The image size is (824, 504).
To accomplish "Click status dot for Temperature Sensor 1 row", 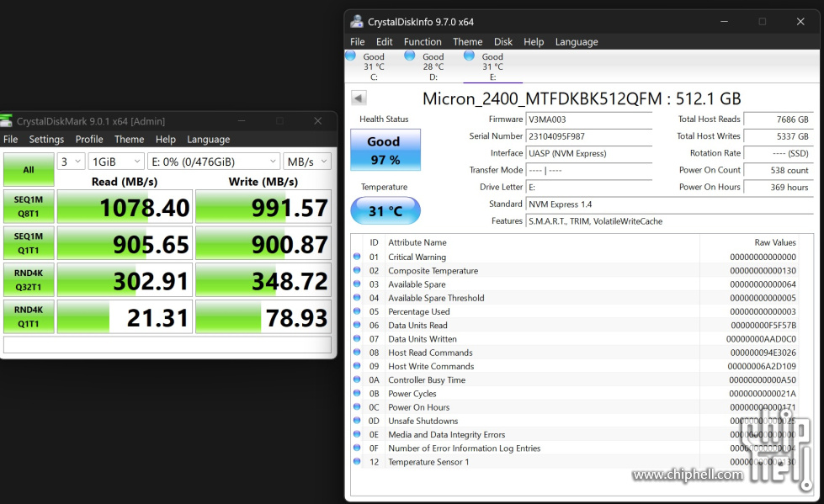I will coord(357,461).
